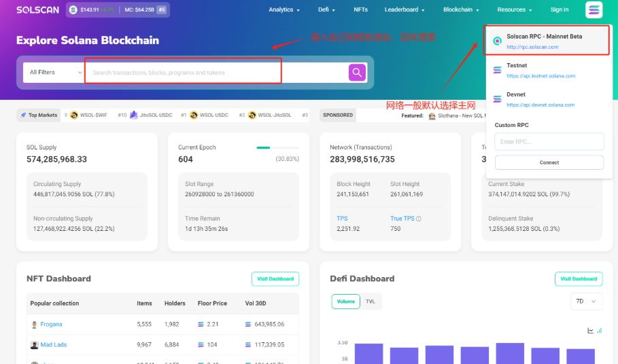Click the Frogana collection avatar
Image resolution: width=618 pixels, height=364 pixels.
pos(34,325)
